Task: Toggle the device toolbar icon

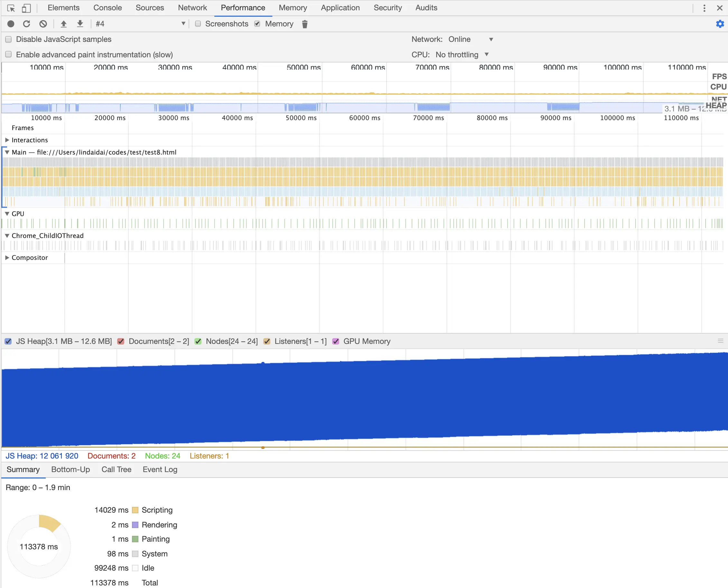Action: click(26, 8)
